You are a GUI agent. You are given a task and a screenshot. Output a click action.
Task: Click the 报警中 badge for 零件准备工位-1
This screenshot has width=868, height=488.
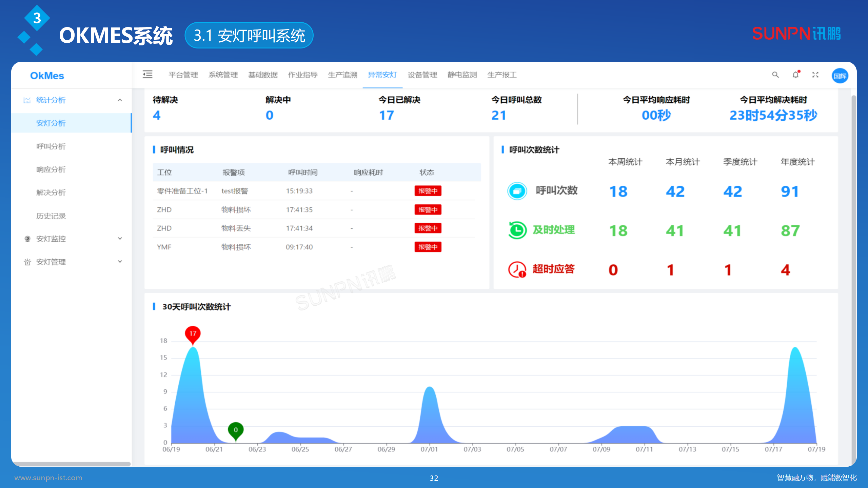428,191
